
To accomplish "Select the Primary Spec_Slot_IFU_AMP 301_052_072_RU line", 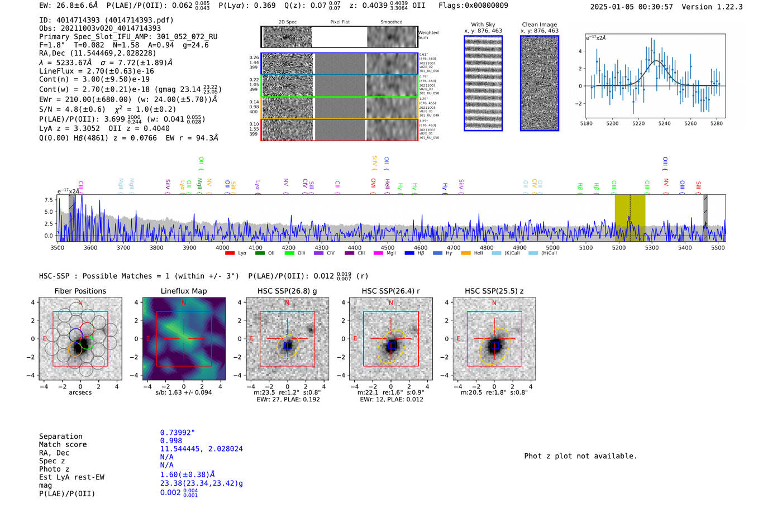I will pos(128,37).
